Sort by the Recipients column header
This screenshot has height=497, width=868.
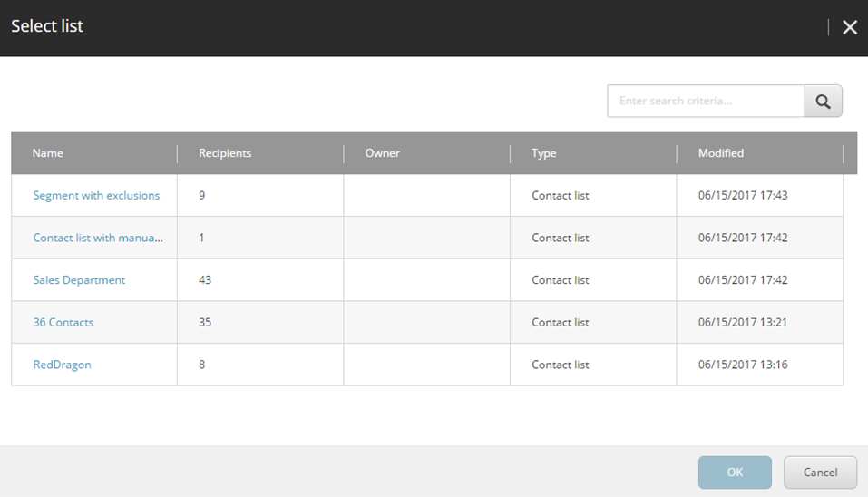(225, 153)
